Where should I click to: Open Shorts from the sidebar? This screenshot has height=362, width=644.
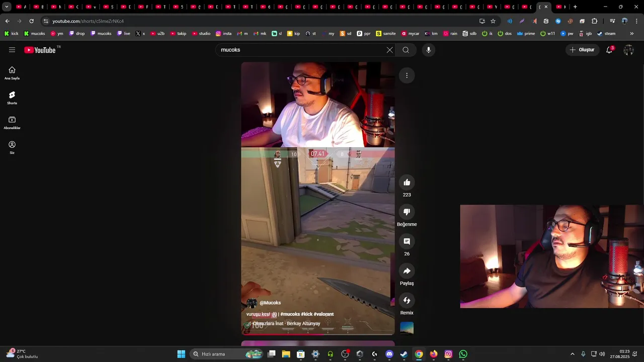click(12, 98)
